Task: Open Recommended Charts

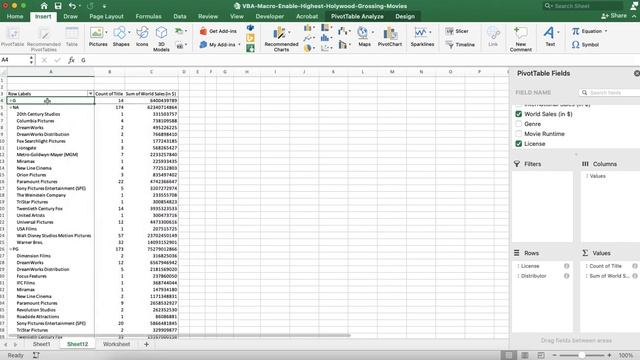Action: coord(281,39)
